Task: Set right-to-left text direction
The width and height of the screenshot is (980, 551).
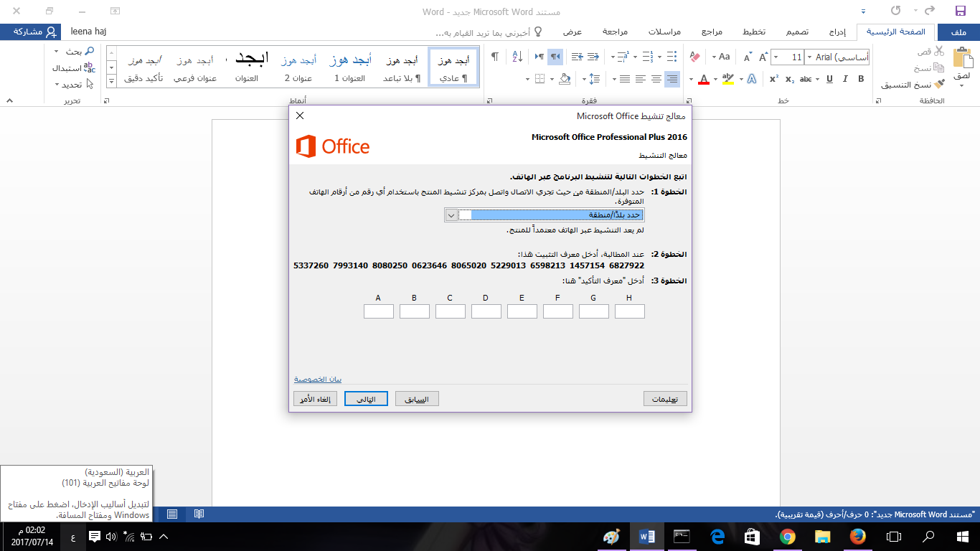Action: pos(555,57)
